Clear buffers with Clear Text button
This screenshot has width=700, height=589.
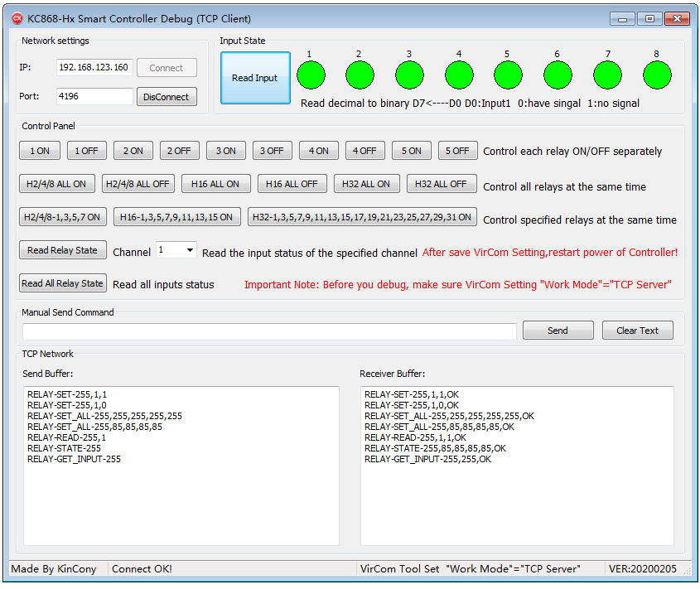pos(637,331)
